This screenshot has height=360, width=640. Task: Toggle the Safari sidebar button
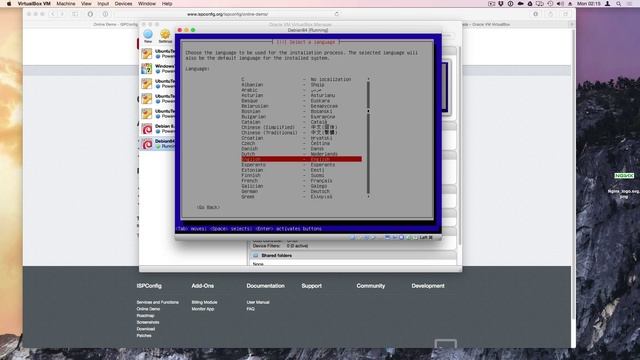(76, 14)
